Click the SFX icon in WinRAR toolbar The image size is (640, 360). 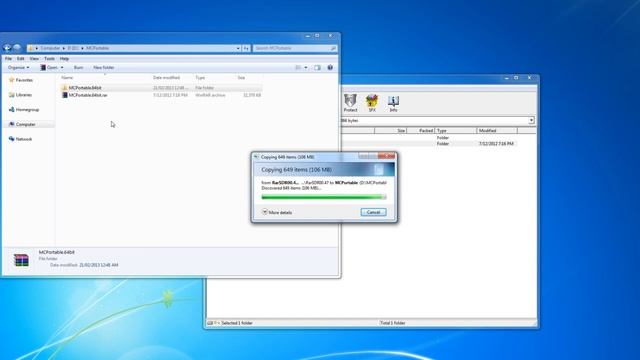tap(372, 103)
